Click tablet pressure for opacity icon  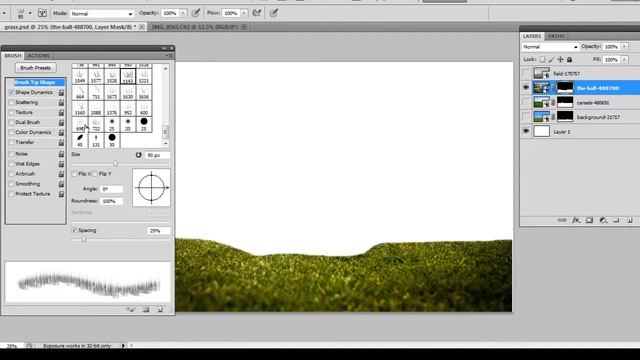point(196,13)
